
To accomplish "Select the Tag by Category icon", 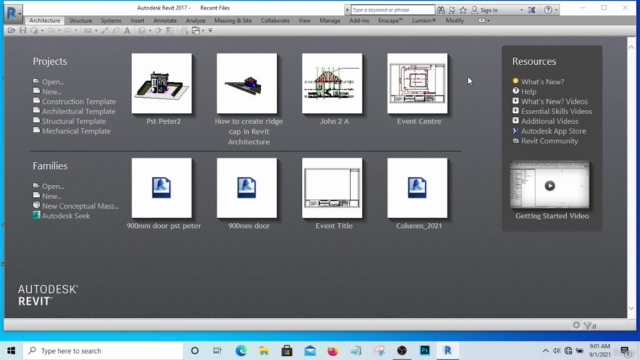I will (116, 31).
